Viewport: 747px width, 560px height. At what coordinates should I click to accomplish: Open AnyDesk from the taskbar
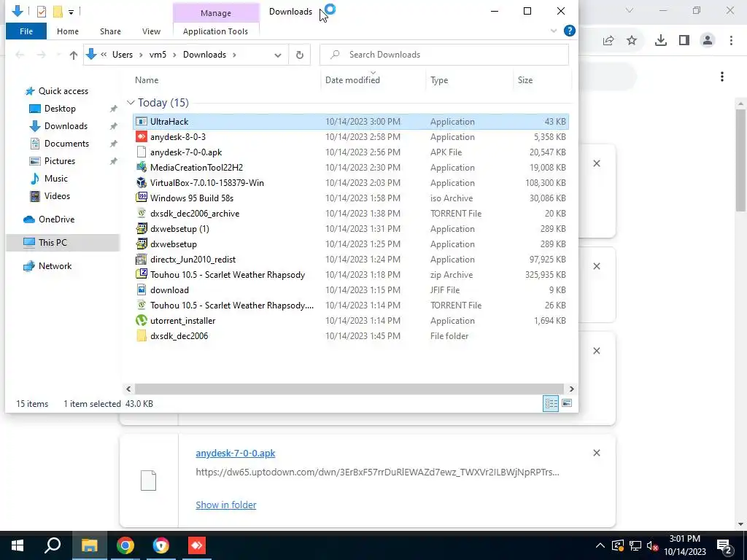[x=197, y=545]
